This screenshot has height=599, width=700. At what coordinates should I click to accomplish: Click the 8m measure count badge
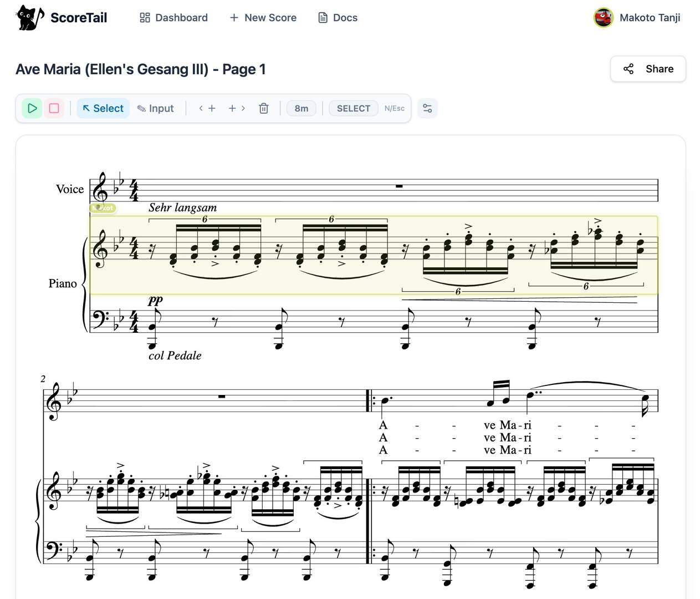coord(302,108)
